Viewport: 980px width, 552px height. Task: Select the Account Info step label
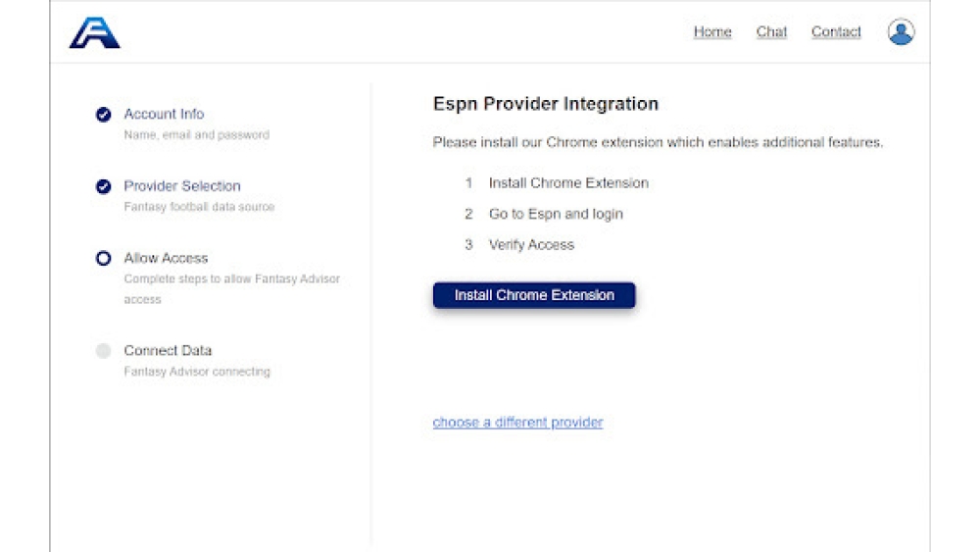(164, 114)
